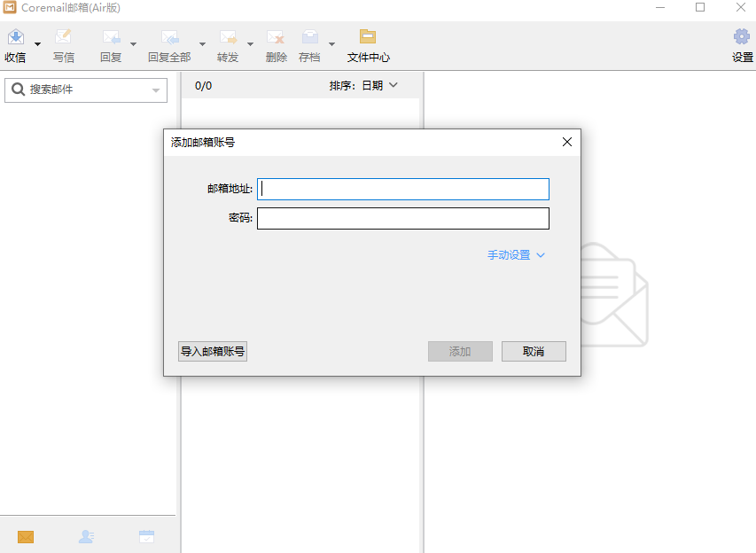
Task: Switch to the contacts tab at bottom
Action: pos(86,536)
